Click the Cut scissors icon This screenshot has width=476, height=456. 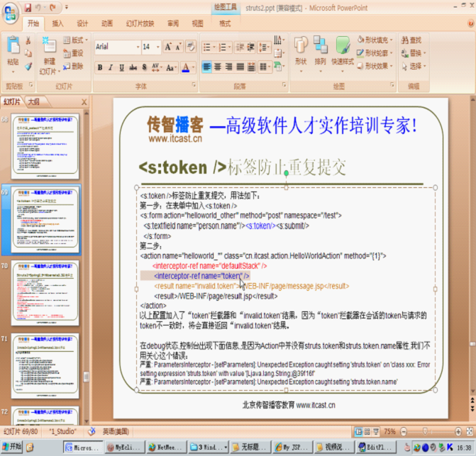tap(28, 40)
